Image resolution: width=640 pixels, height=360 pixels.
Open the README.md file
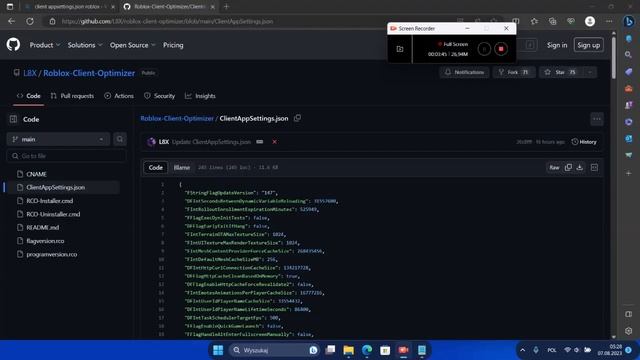coord(42,227)
